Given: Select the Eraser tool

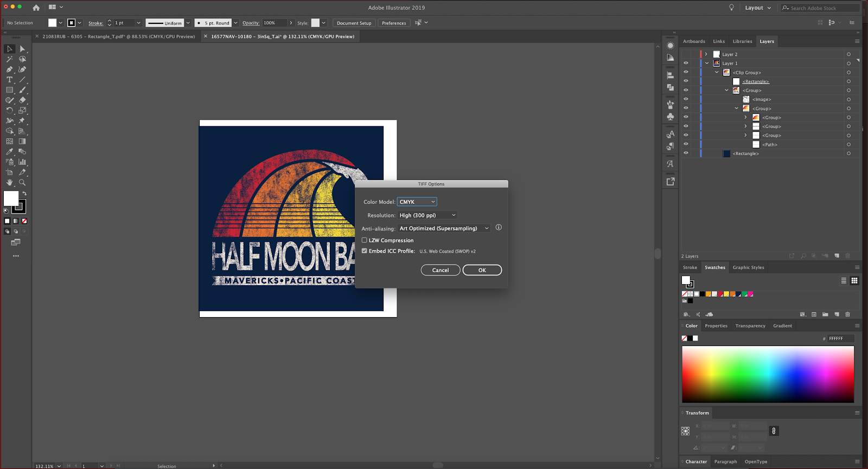Looking at the screenshot, I should [x=22, y=100].
